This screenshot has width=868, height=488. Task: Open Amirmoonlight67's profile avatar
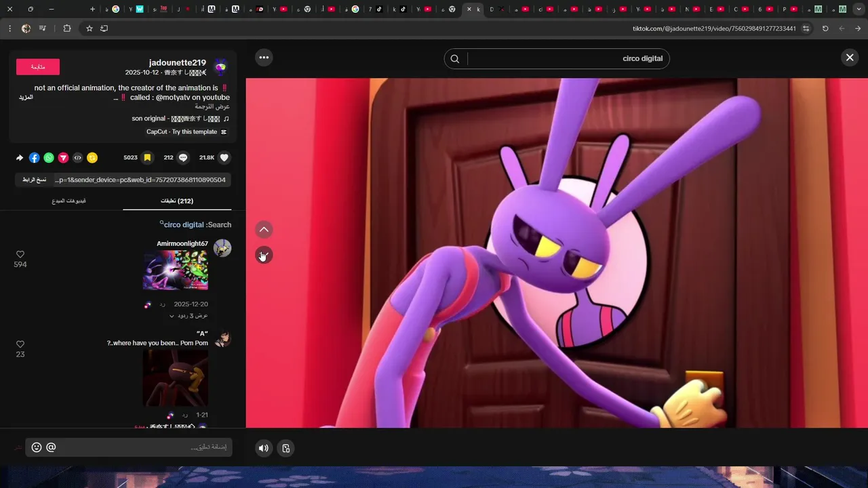pos(222,247)
